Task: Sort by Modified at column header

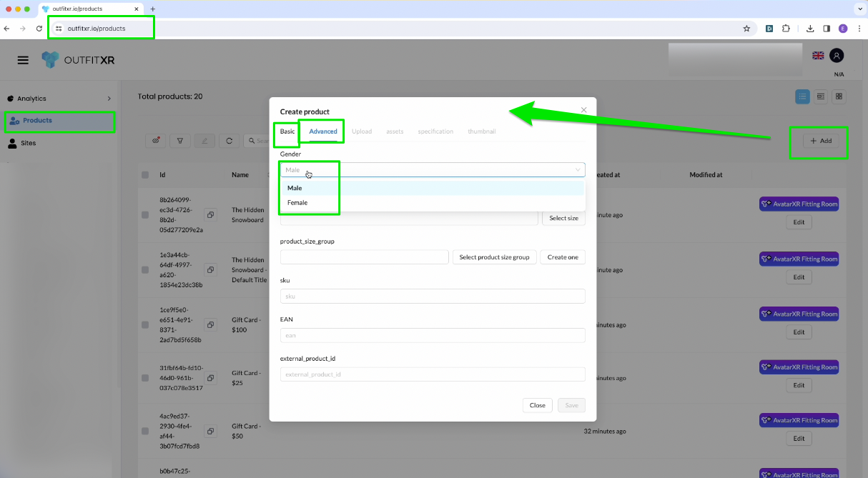Action: (706, 175)
